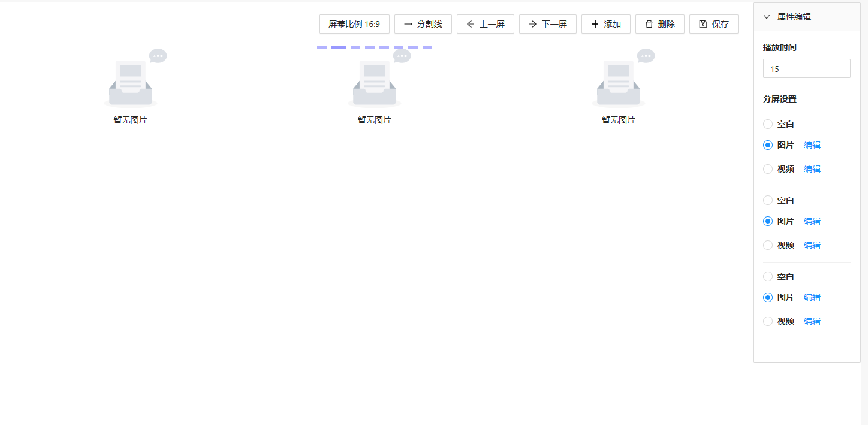
Task: Select 图片 radio in the second section
Action: point(768,221)
